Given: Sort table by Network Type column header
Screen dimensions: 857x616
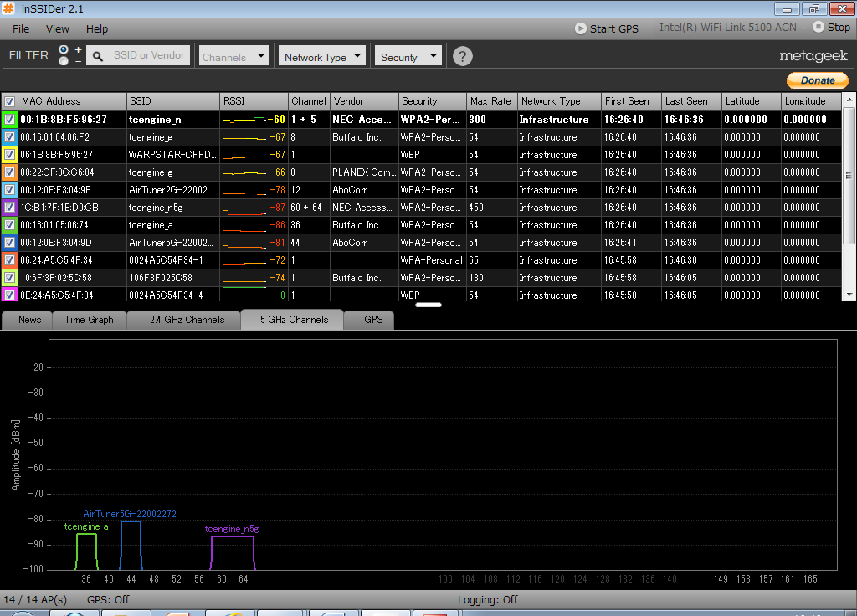Looking at the screenshot, I should pos(559,101).
